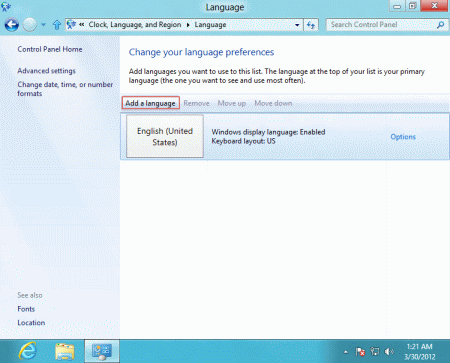This screenshot has height=363, width=450.
Task: Open the Location link under See also
Action: [31, 323]
